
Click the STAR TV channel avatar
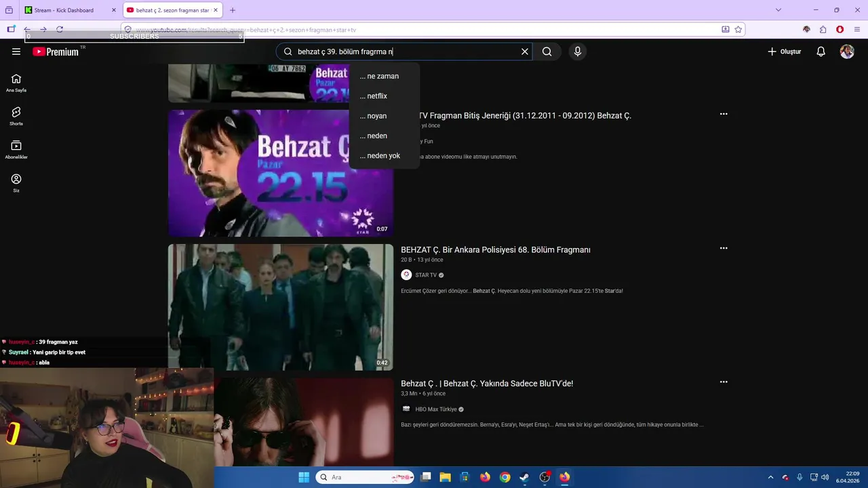(406, 274)
